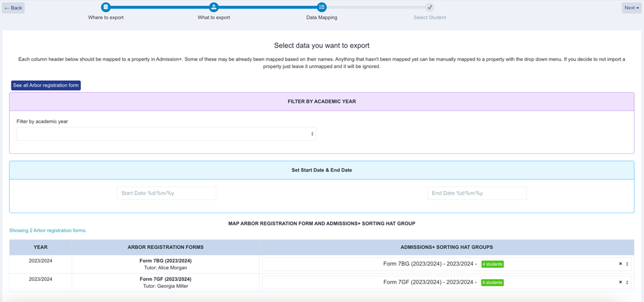Click the Where to export step label
The image size is (644, 302).
106,18
